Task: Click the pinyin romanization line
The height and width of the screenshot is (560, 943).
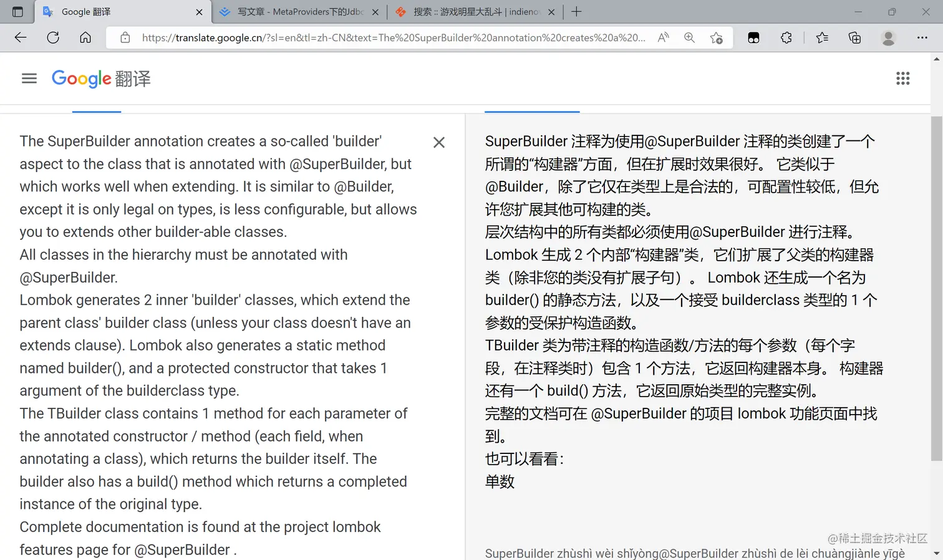Action: tap(695, 553)
